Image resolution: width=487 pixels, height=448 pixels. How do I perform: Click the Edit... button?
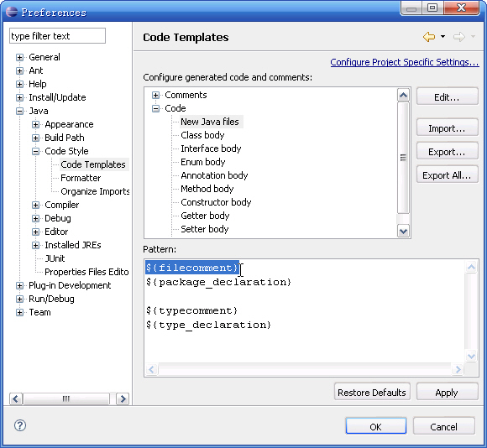coord(447,97)
